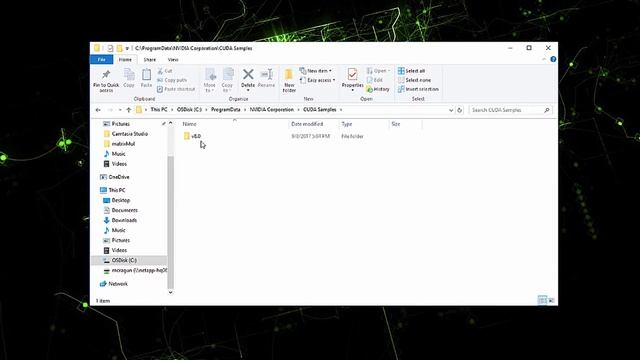This screenshot has width=640, height=360.
Task: Switch to the Share tab
Action: 150,60
